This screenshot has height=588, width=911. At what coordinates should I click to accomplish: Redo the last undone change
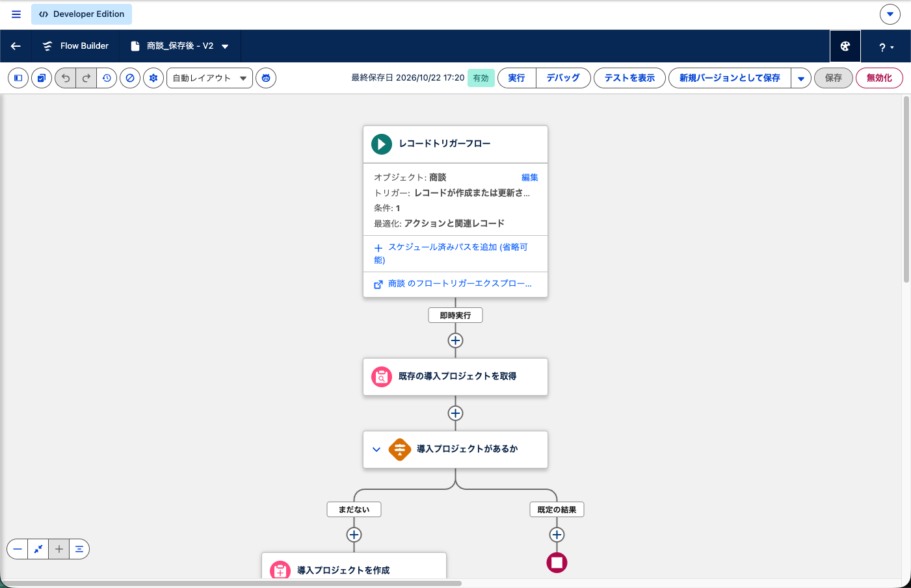pyautogui.click(x=86, y=78)
